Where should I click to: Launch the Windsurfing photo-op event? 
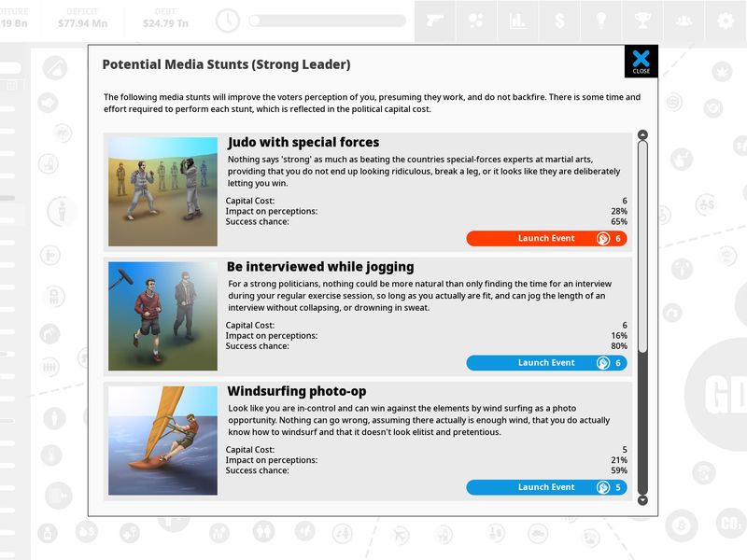546,487
